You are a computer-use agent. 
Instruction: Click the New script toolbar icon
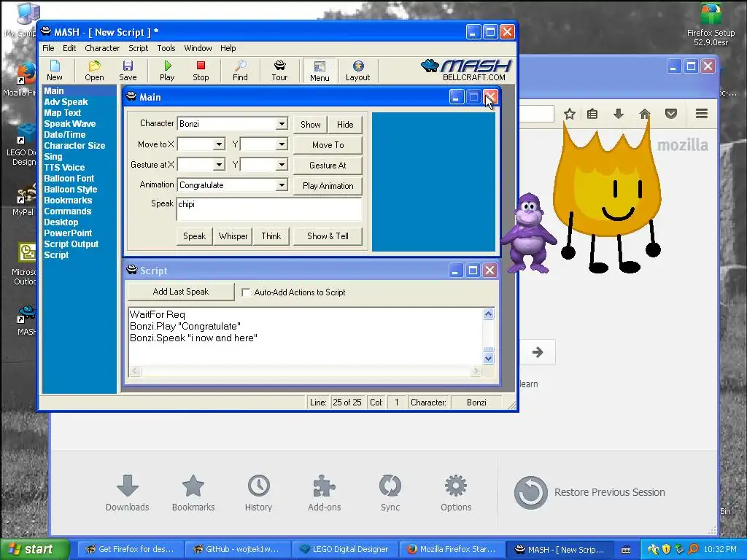(x=54, y=71)
